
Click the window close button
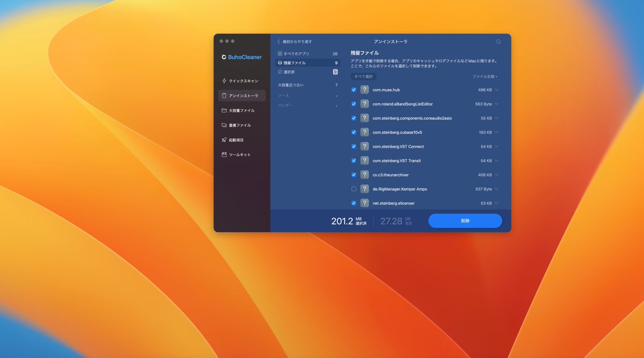tap(221, 41)
